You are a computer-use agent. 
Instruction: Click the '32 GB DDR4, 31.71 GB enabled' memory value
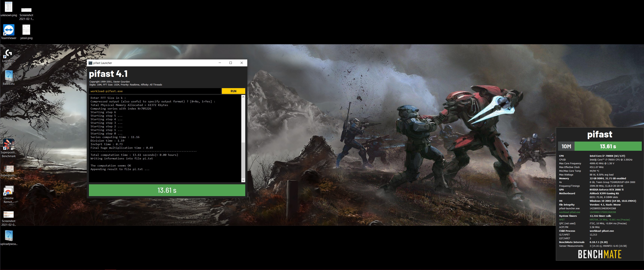tap(608, 178)
